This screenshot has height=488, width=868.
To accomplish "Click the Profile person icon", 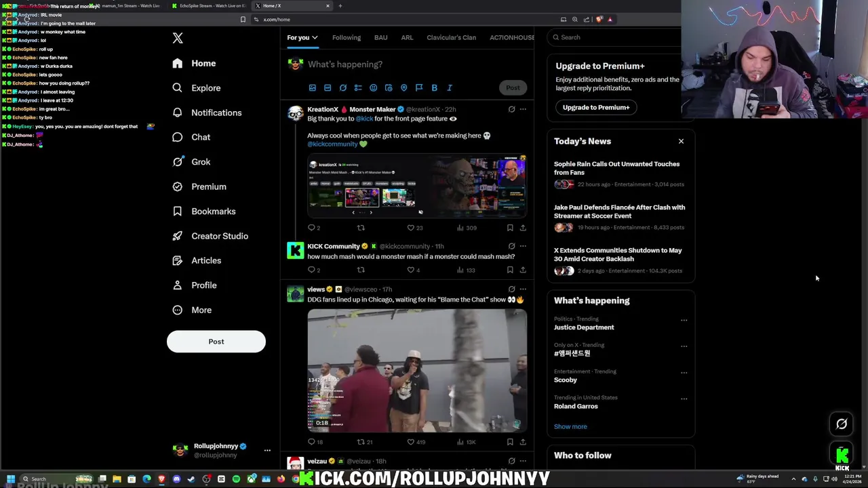I will coord(177,285).
